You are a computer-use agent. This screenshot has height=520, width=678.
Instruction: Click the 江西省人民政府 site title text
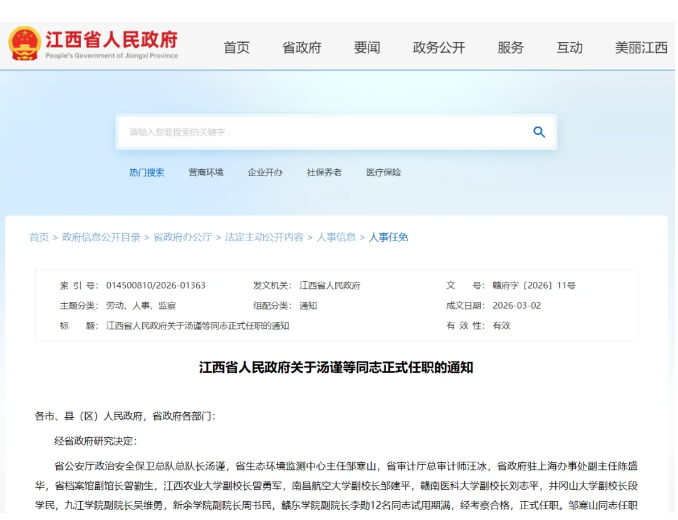tap(112, 39)
